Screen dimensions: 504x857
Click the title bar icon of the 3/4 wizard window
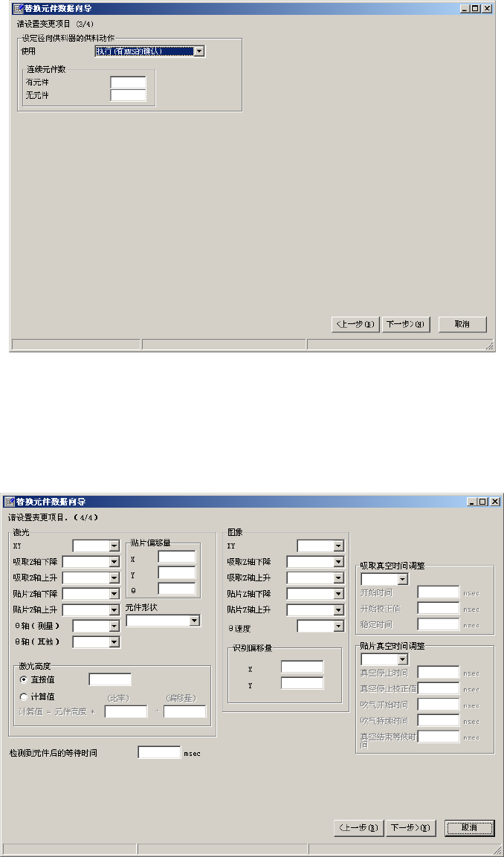[16, 9]
